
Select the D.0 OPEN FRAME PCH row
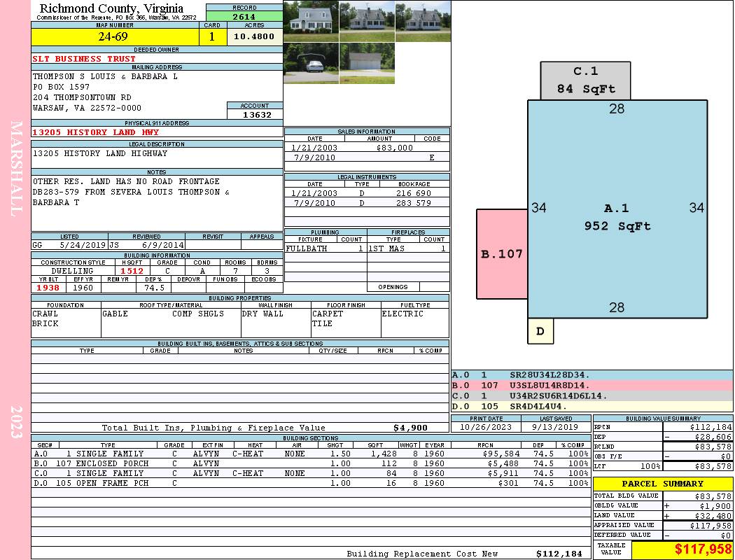(x=310, y=483)
